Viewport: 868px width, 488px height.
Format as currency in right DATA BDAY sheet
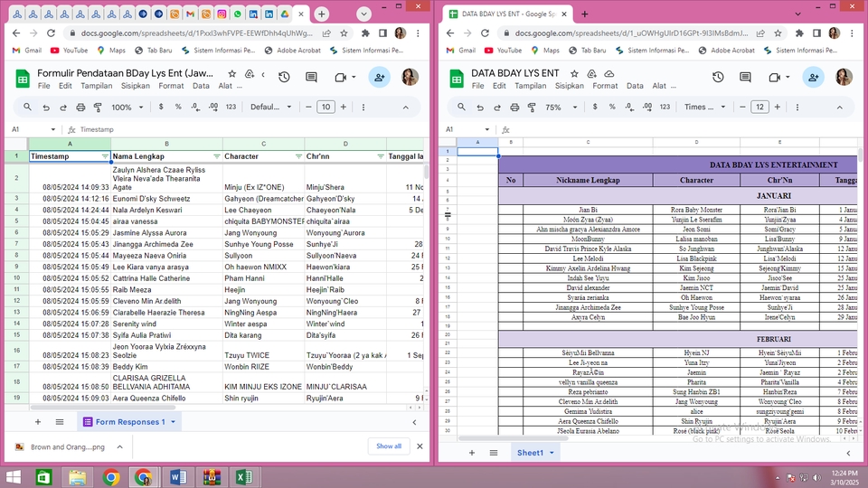pos(595,107)
